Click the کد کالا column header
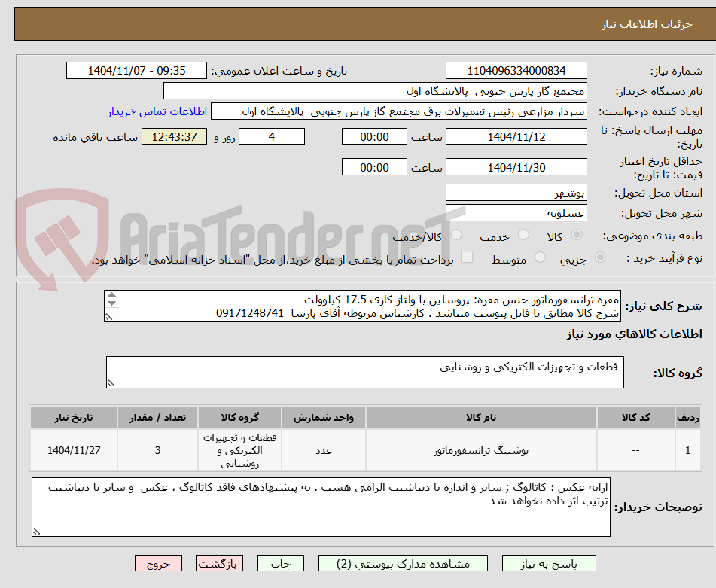Screen dimensions: 716x588 coord(635,417)
